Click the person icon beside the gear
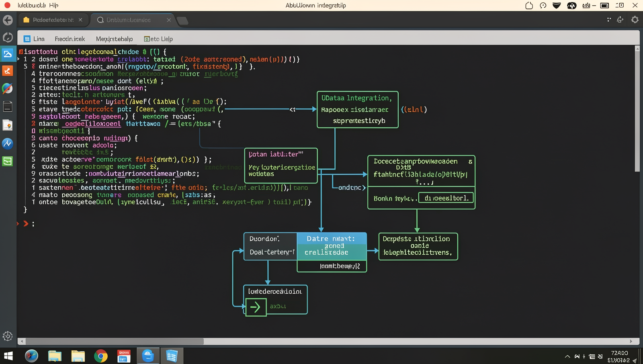Screen dimensions: 643x364 pos(620,20)
